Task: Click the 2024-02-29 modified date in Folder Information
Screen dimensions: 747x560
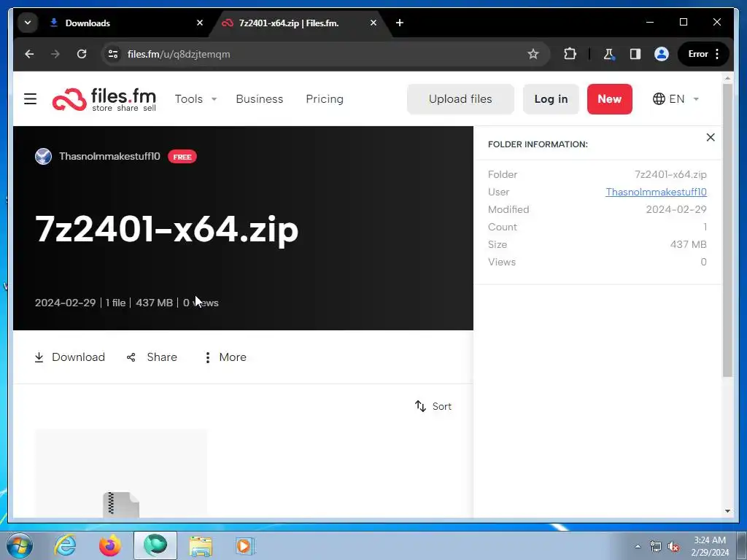Action: click(x=676, y=209)
